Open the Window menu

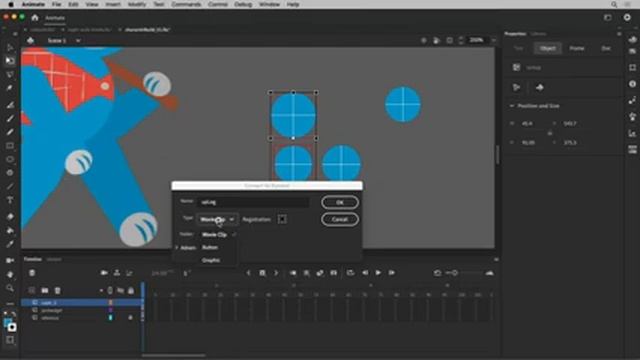pyautogui.click(x=269, y=4)
